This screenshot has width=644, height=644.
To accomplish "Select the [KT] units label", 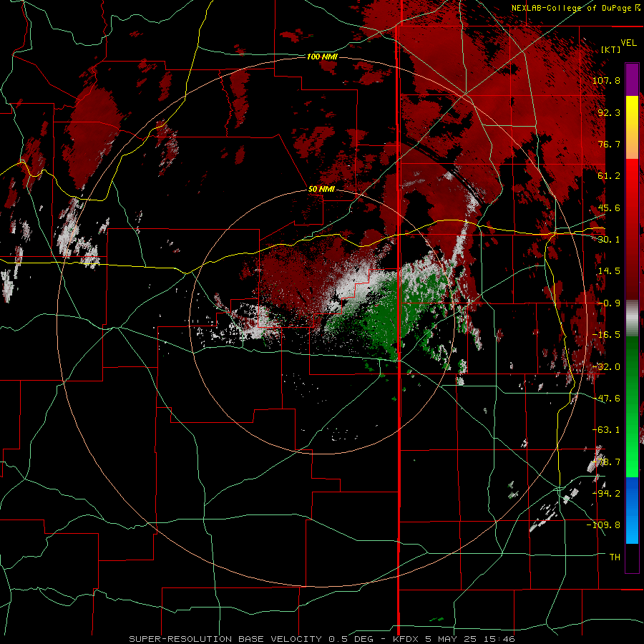I will [x=610, y=49].
